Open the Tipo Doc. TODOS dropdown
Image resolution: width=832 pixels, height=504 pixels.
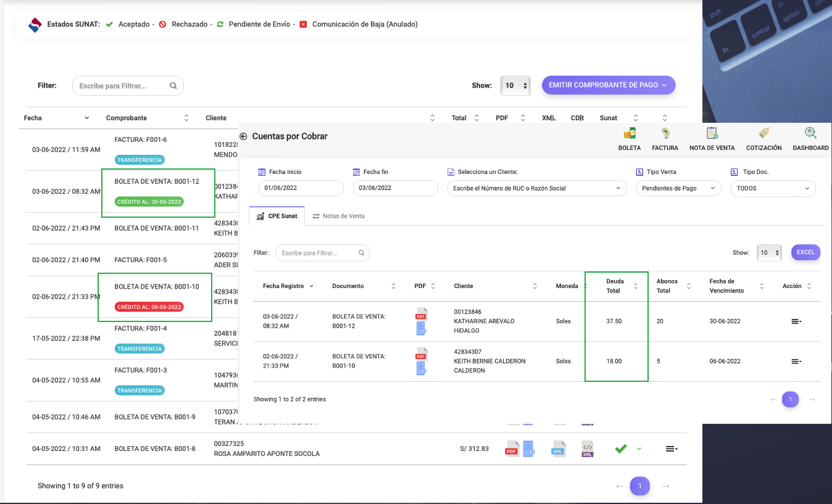click(x=772, y=188)
